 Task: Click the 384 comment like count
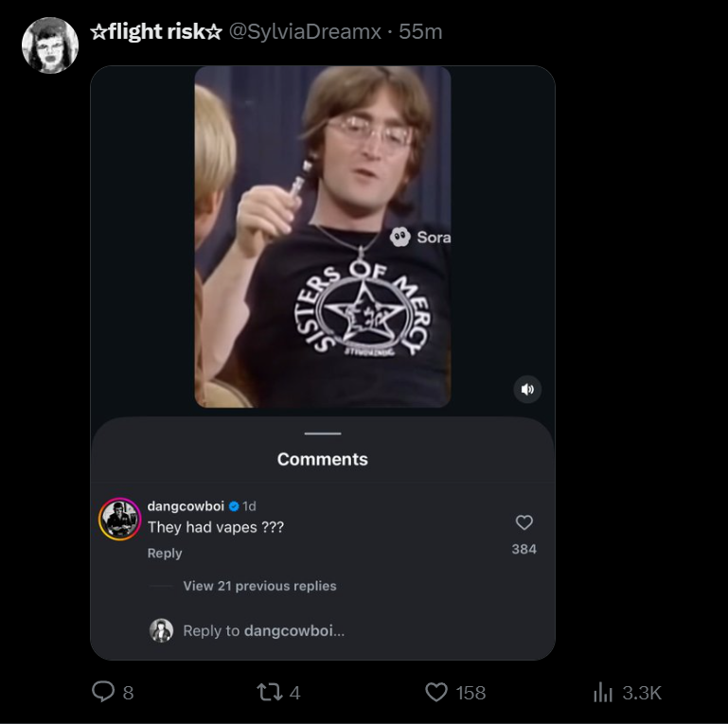tap(524, 549)
